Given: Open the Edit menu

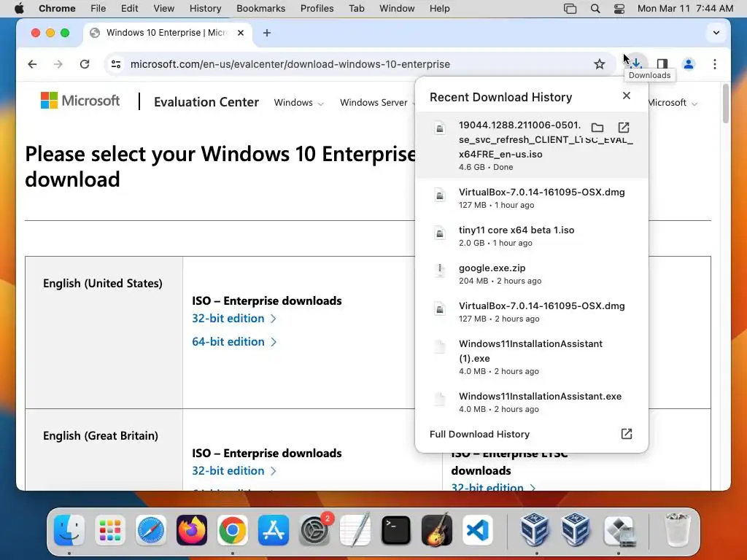Looking at the screenshot, I should pos(129,8).
